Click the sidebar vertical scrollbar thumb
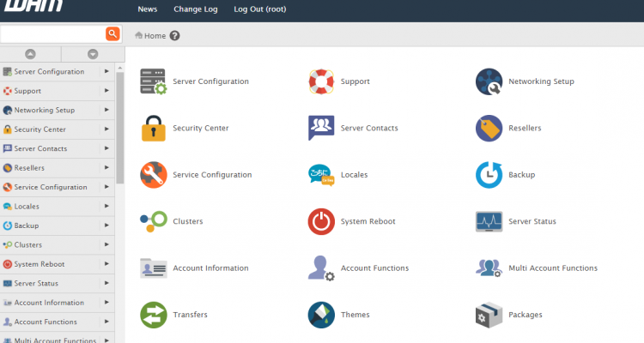This screenshot has width=644, height=343. click(120, 128)
